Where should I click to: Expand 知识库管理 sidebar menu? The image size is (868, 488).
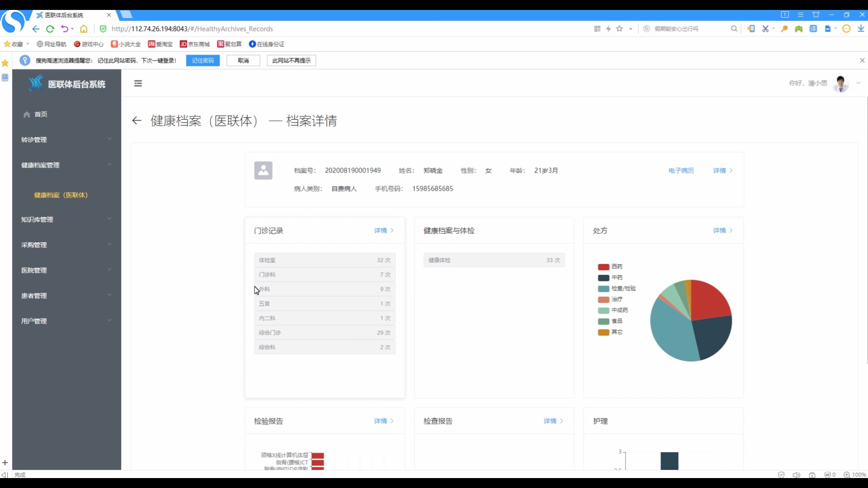coord(66,219)
